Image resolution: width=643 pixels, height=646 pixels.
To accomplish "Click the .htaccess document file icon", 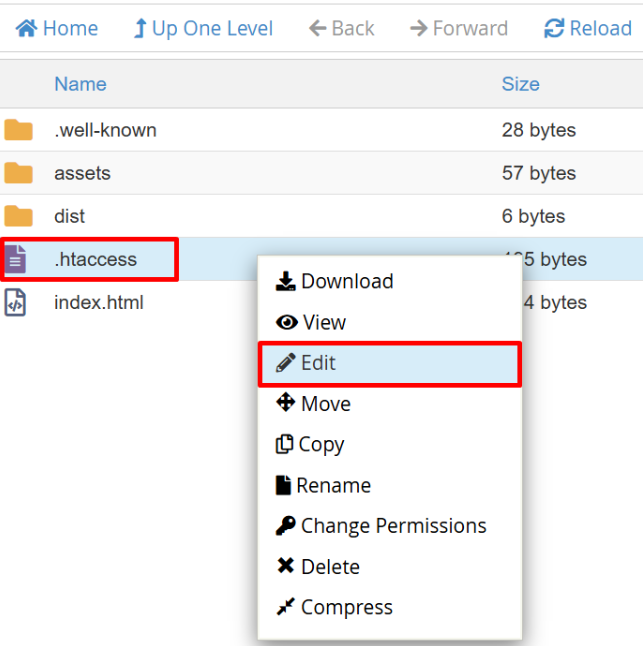I will coord(16,260).
